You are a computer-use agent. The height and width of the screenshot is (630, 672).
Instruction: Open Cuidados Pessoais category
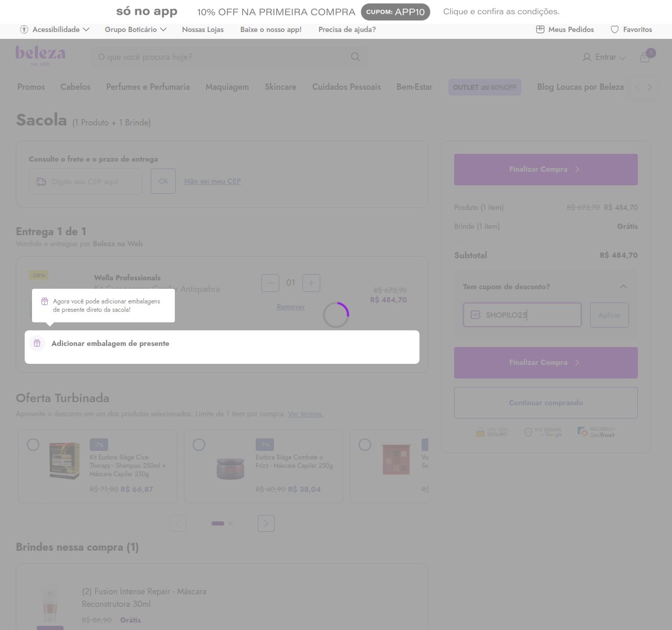[346, 87]
